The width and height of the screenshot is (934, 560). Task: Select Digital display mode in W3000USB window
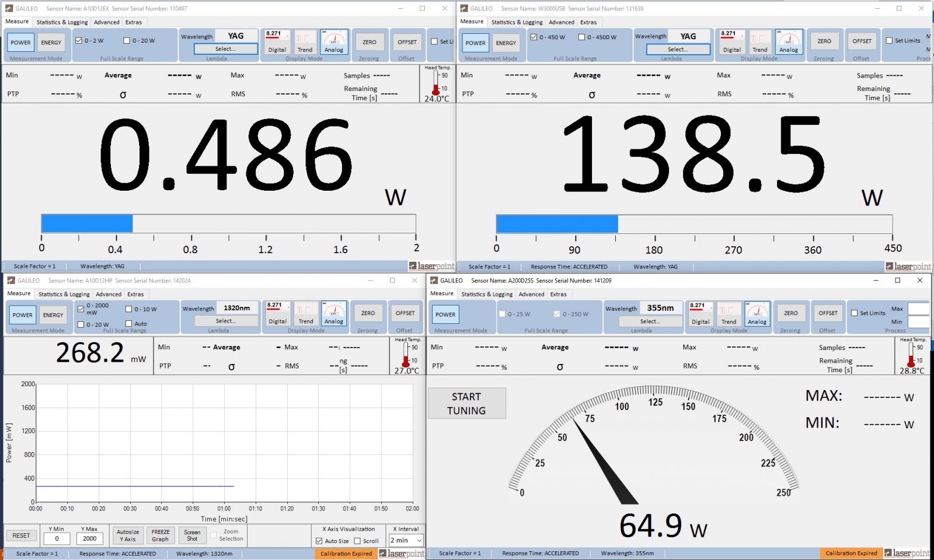click(731, 41)
